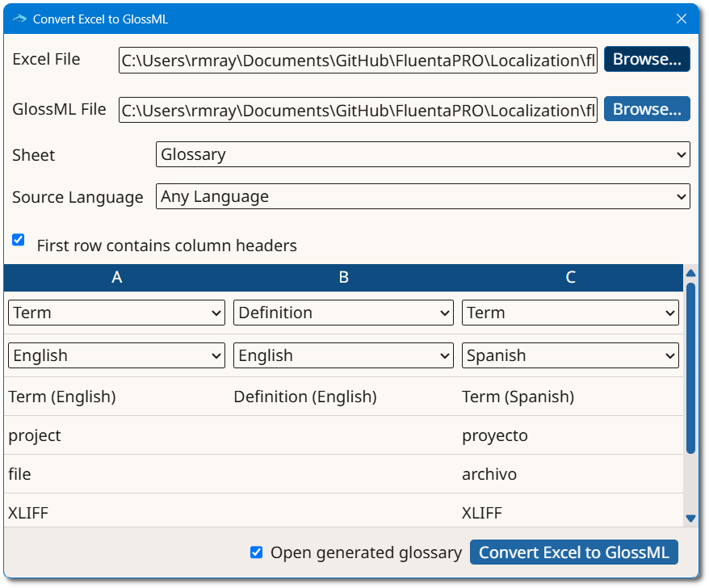Toggle First row contains column headers

pos(19,240)
